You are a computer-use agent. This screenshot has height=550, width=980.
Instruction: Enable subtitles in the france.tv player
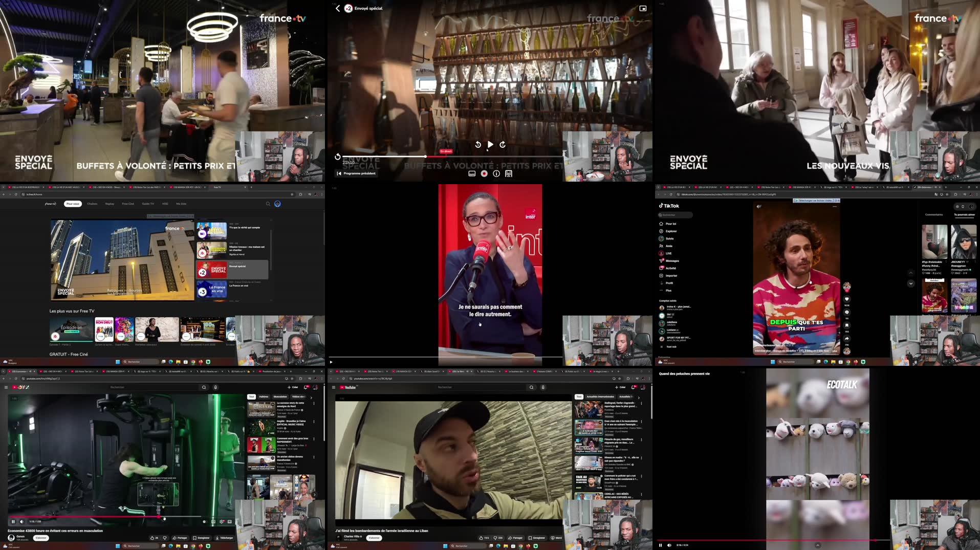[x=472, y=173]
